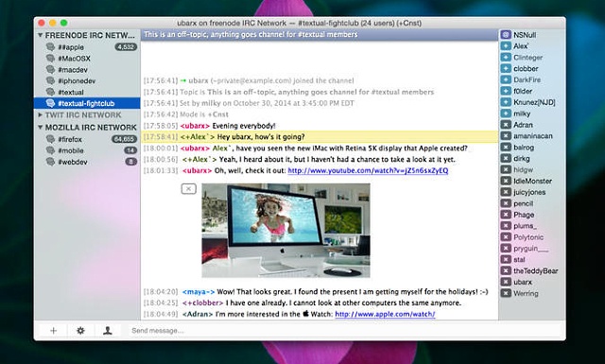
Task: Click the plus icon in the bottom toolbar
Action: [53, 330]
